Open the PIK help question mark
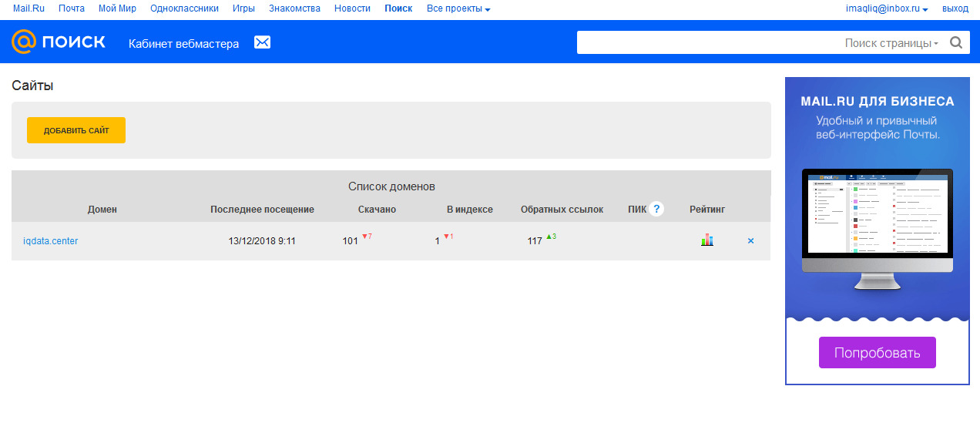This screenshot has height=423, width=980. pos(656,209)
